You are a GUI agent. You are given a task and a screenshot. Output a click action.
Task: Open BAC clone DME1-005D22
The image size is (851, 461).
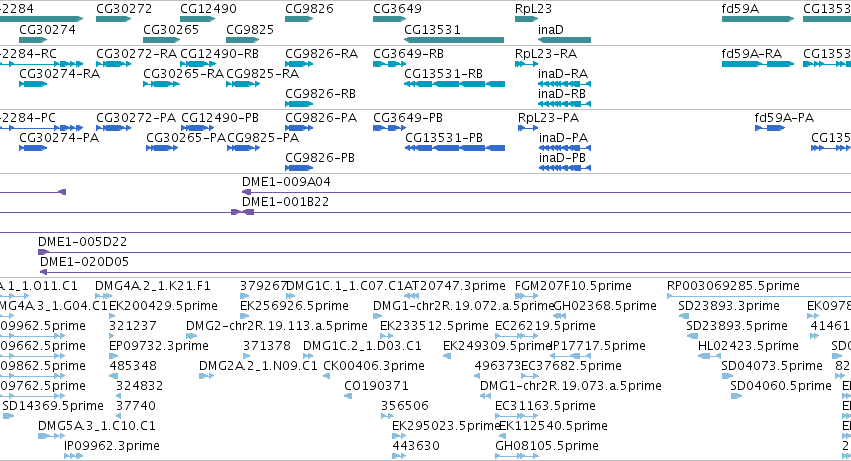82,242
